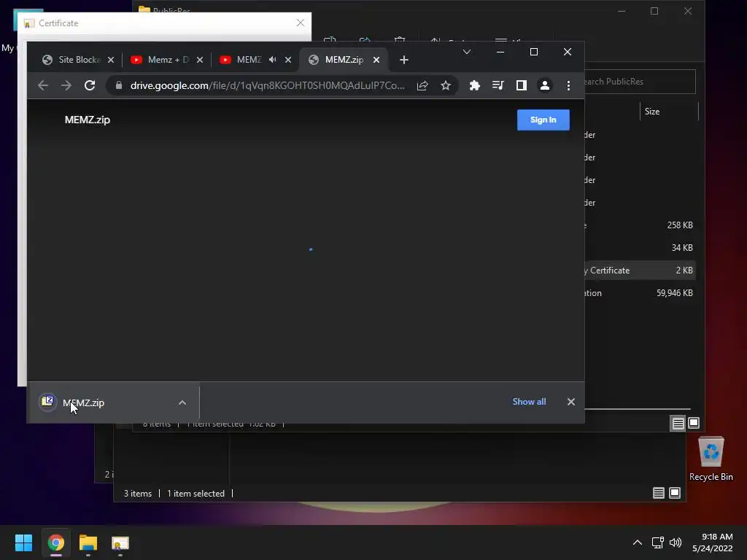Click the PublicRes search box
Screen dimensions: 747x560
(x=640, y=82)
